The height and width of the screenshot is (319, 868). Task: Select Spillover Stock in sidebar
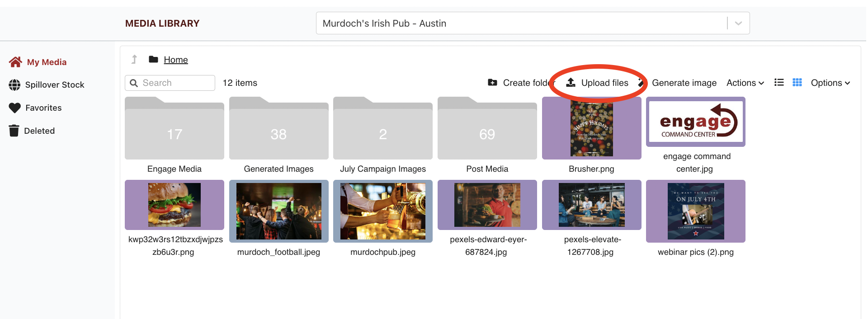coord(55,85)
